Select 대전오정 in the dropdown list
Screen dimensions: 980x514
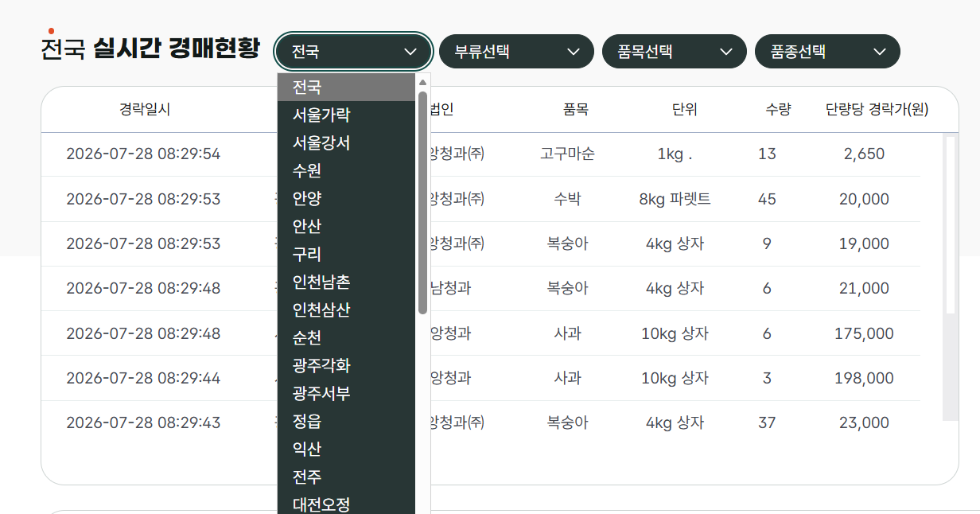click(x=346, y=504)
